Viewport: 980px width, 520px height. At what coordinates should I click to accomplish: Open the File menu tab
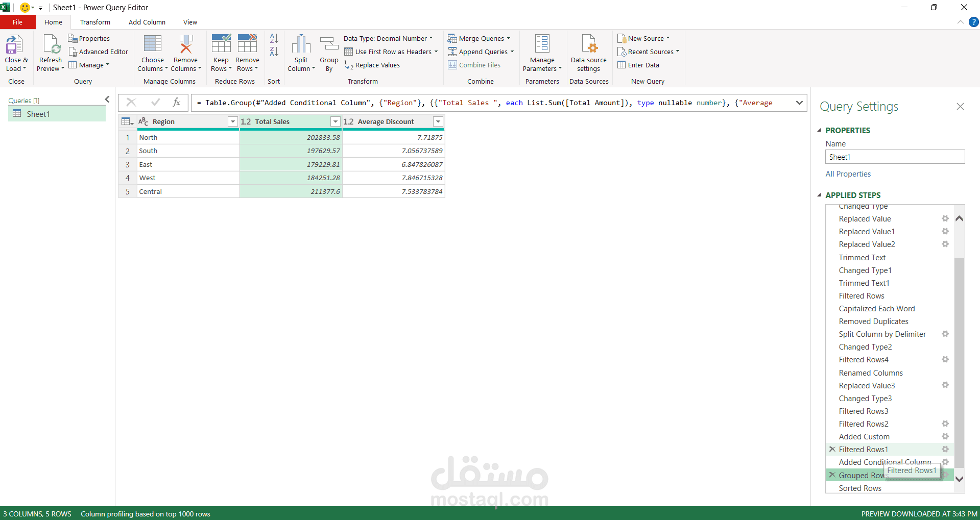pos(18,22)
